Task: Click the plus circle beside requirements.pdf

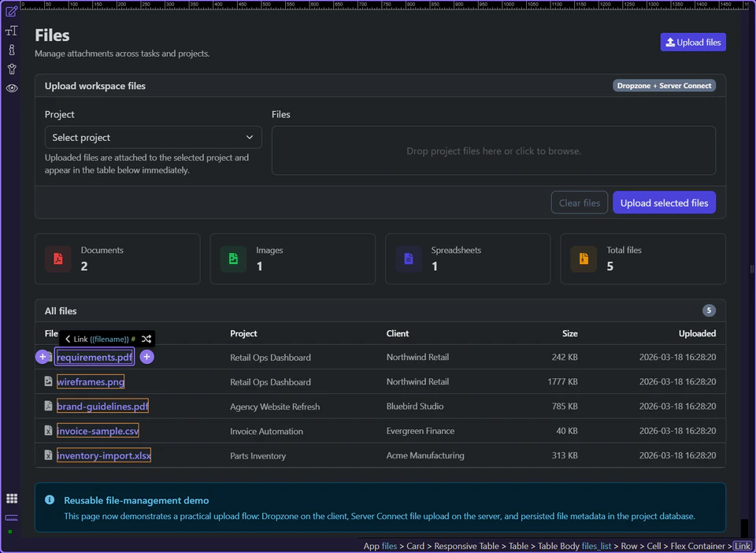Action: pos(43,357)
